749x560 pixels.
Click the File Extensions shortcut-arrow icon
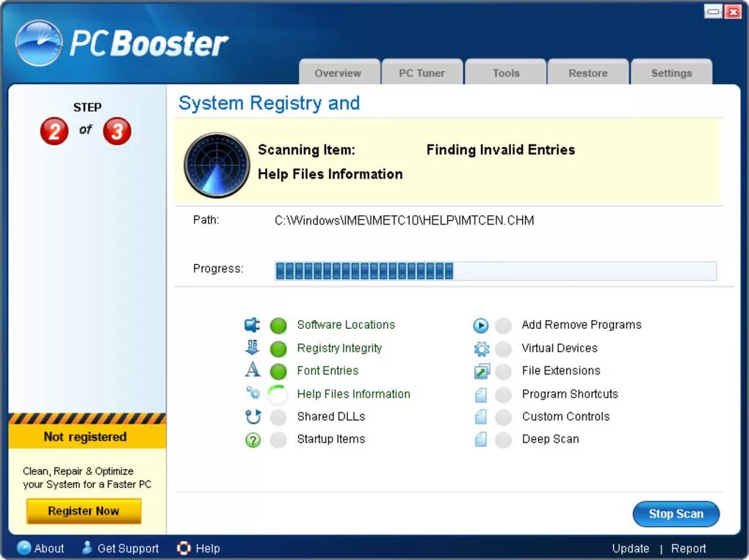point(482,371)
